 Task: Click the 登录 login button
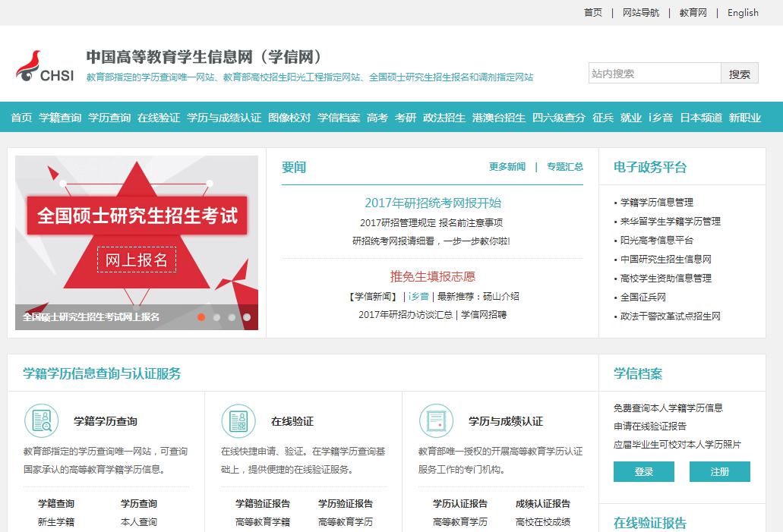click(x=643, y=471)
